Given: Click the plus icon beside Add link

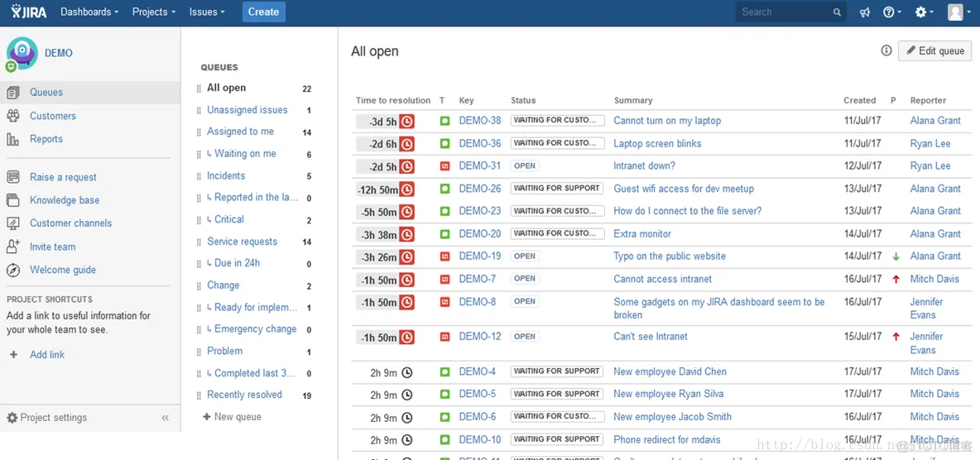Looking at the screenshot, I should point(14,354).
